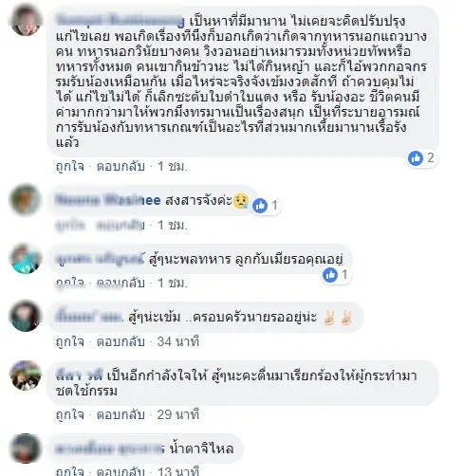Click ถูกใจ under the เป็นอีกกำลังใจให้ comment
Image resolution: width=464 pixels, height=476 pixels.
(70, 414)
